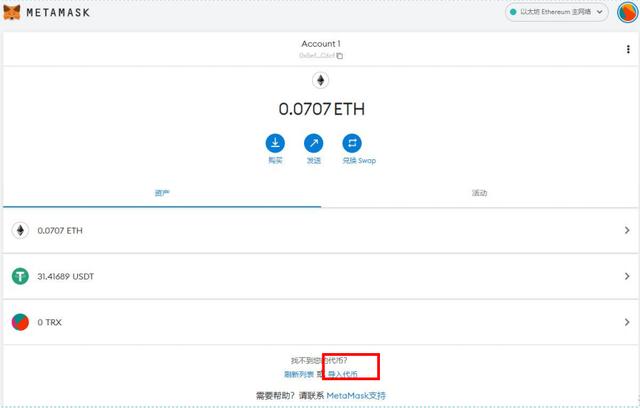Click the Buy (购买) download icon

[275, 143]
